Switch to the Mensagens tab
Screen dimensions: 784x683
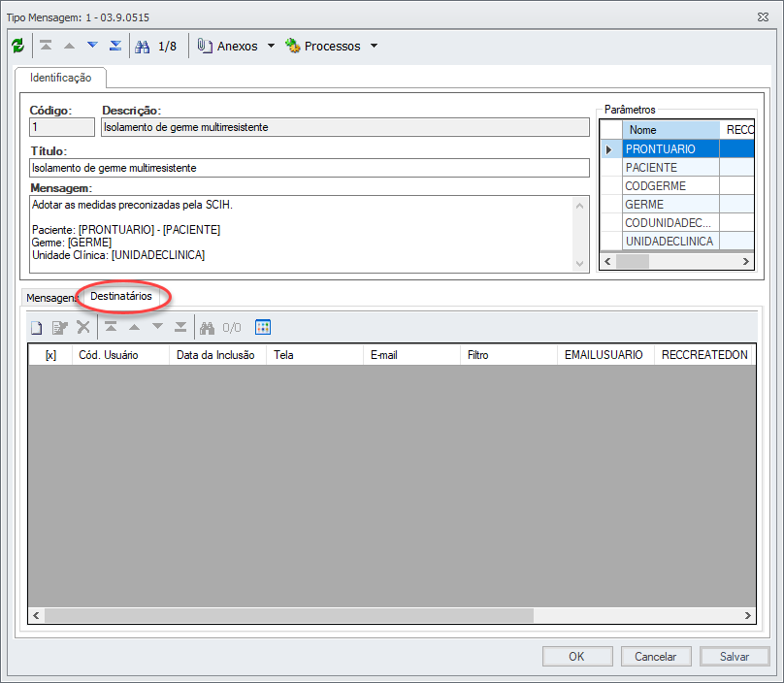click(51, 298)
